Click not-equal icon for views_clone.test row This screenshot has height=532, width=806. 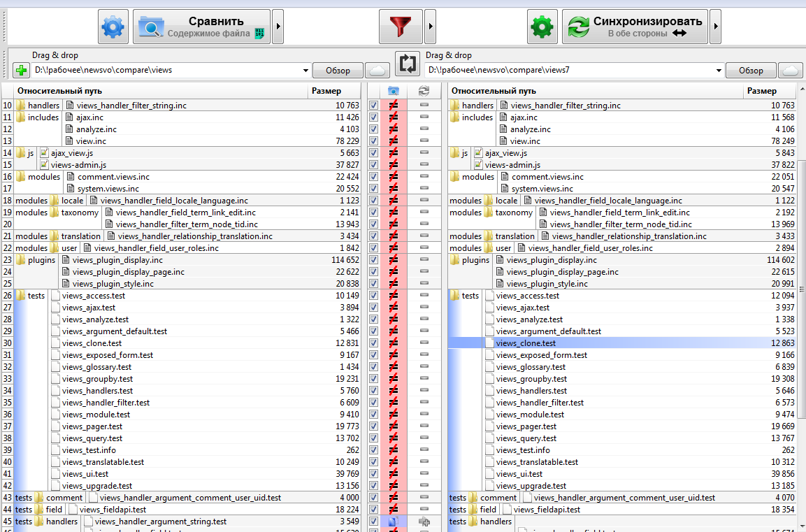(394, 343)
